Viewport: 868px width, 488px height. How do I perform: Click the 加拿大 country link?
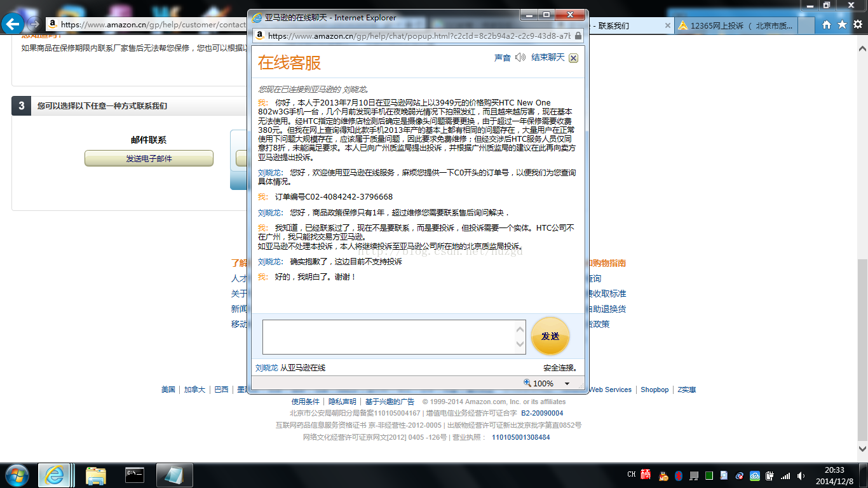(194, 390)
